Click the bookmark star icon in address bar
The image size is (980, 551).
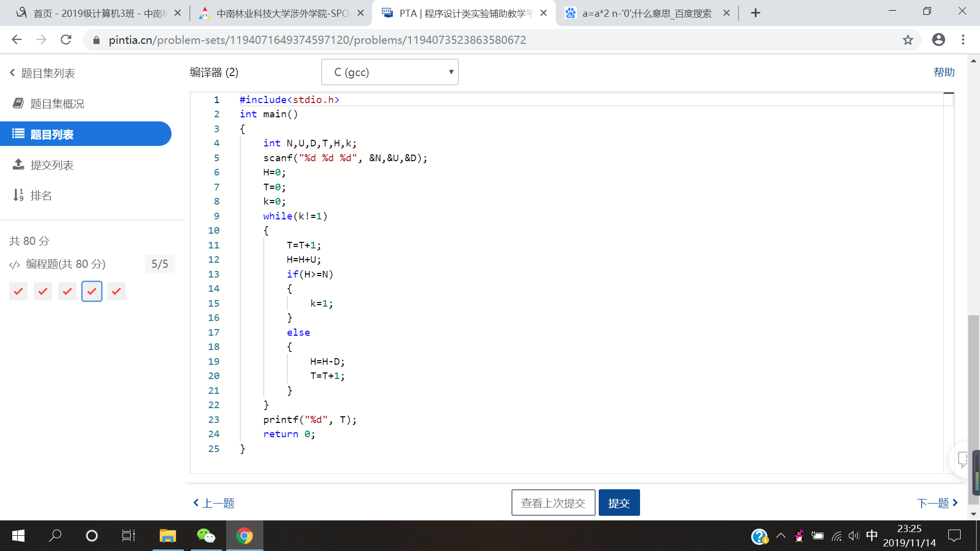coord(908,40)
